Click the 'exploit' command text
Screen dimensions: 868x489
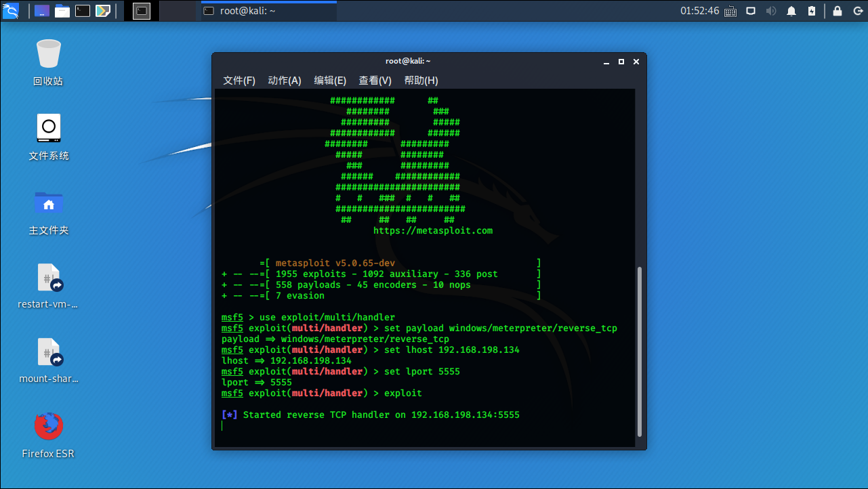pyautogui.click(x=403, y=394)
